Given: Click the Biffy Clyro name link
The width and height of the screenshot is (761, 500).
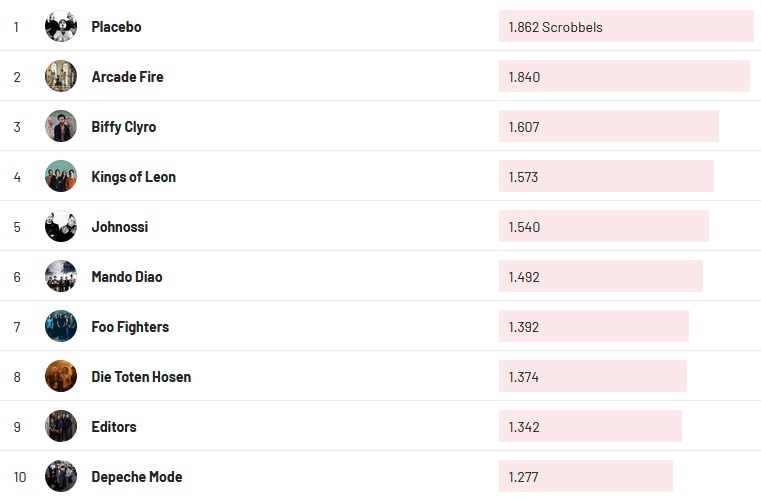Looking at the screenshot, I should [123, 127].
